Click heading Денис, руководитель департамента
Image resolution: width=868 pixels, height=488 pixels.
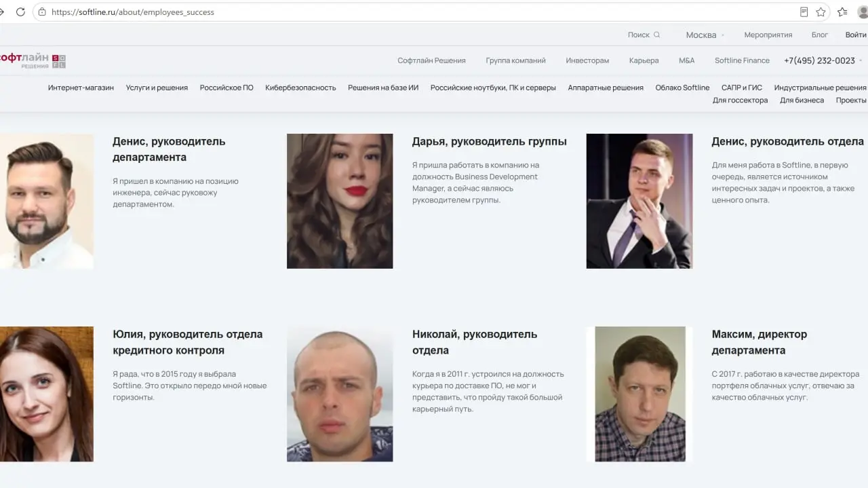pyautogui.click(x=169, y=149)
